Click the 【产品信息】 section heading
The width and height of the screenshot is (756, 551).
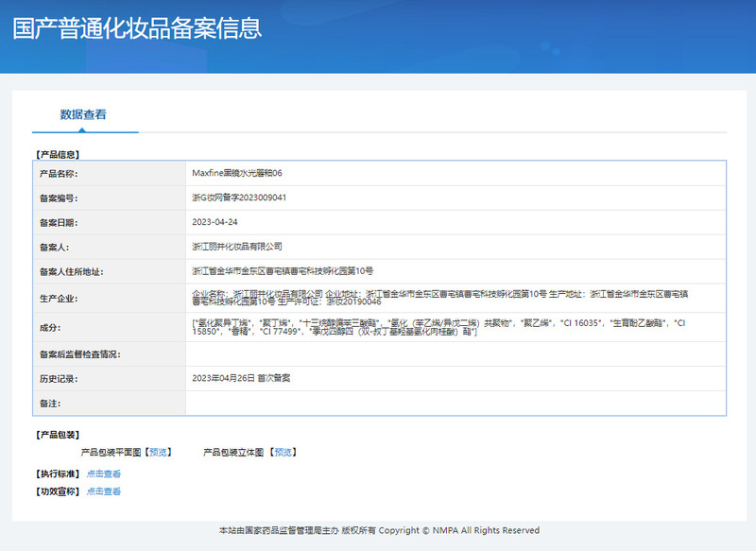58,155
